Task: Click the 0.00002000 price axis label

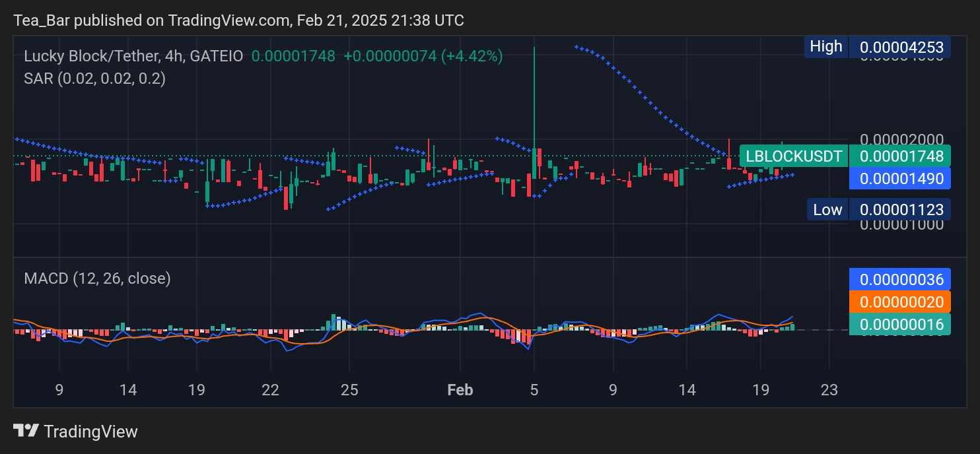Action: [x=901, y=139]
